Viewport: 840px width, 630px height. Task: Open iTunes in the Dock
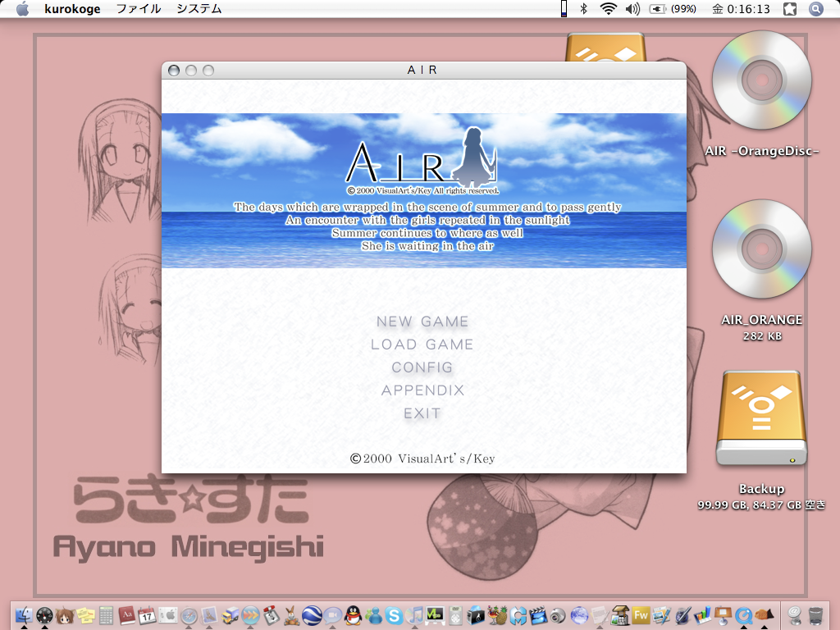[414, 615]
